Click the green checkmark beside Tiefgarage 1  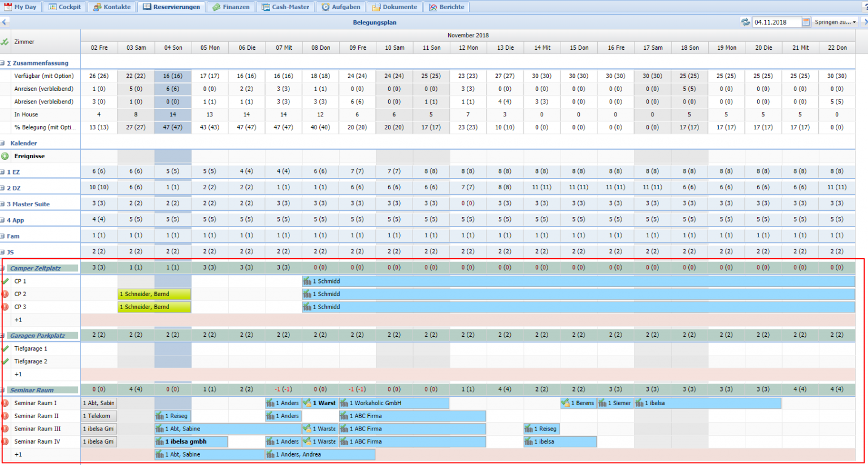(5, 349)
